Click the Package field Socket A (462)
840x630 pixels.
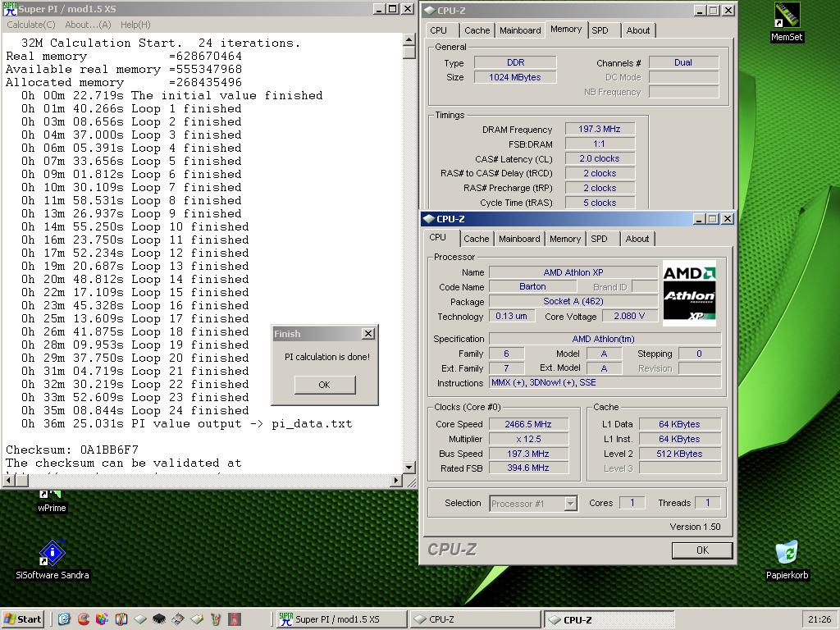pyautogui.click(x=573, y=301)
